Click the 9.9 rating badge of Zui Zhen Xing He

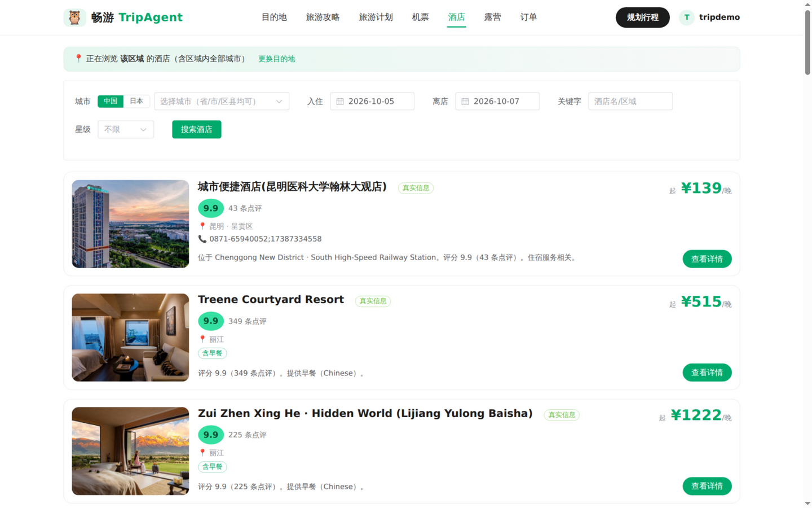click(211, 435)
